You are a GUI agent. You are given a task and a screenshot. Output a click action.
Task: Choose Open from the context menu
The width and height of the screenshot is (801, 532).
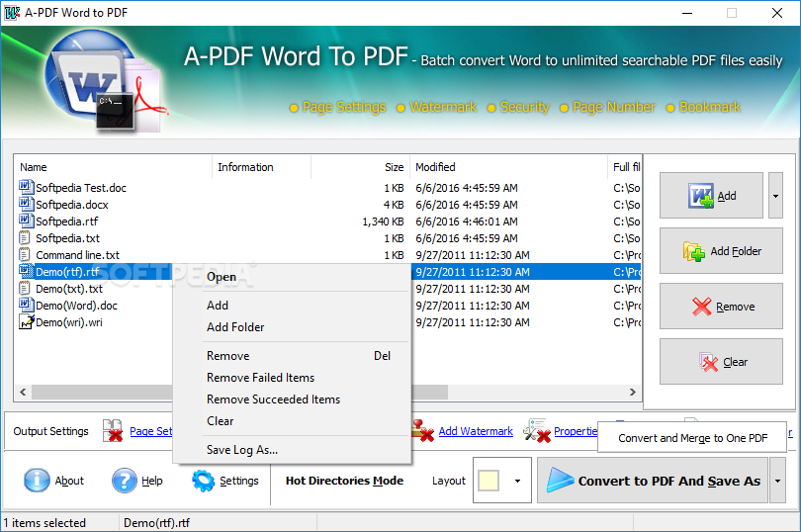(x=292, y=277)
